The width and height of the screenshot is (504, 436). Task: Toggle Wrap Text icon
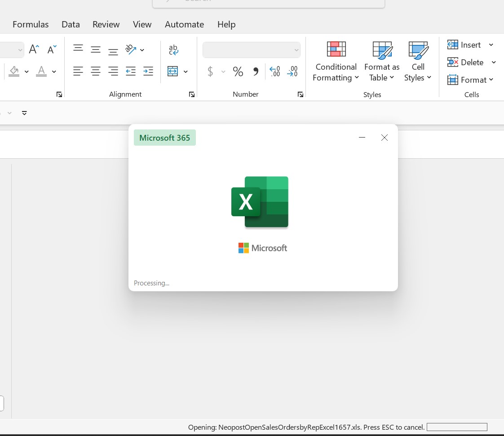(x=173, y=50)
